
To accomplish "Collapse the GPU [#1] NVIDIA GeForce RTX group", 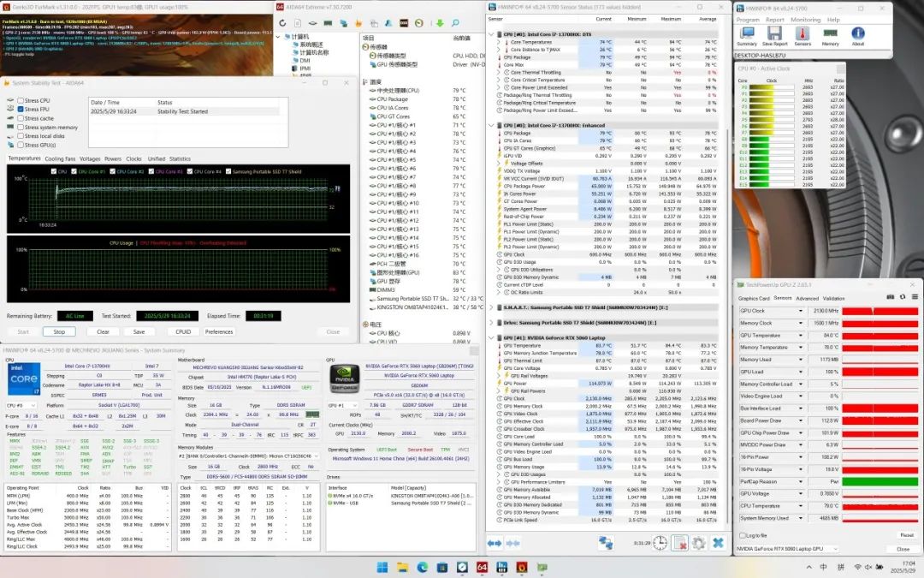I will point(491,338).
